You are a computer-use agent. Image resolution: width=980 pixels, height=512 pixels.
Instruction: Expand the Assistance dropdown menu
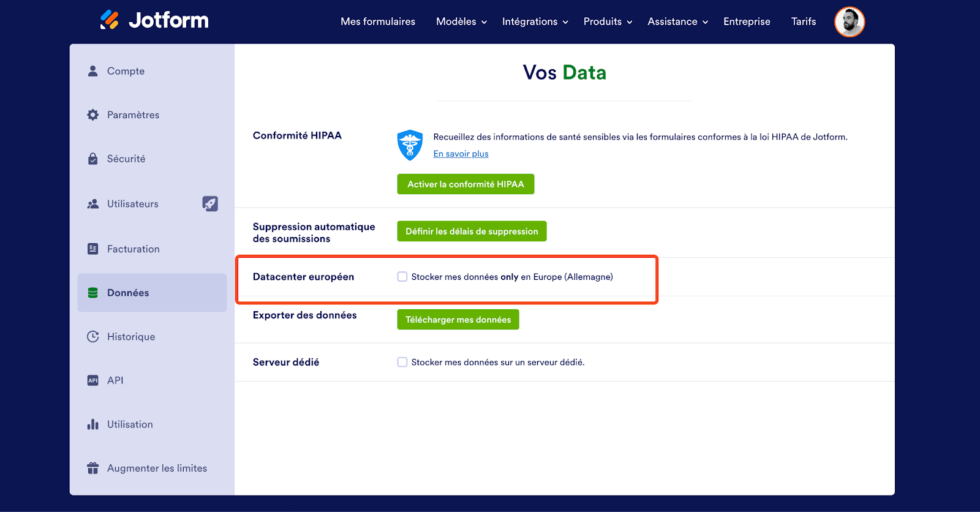(x=678, y=22)
